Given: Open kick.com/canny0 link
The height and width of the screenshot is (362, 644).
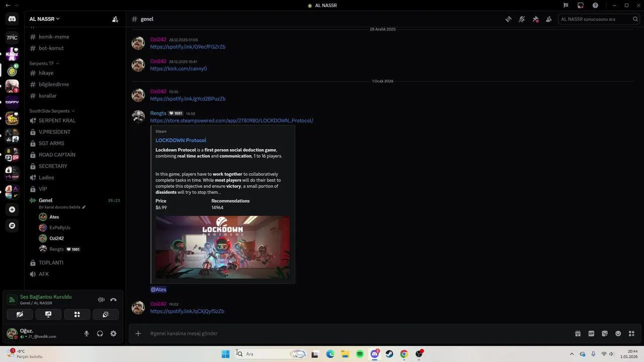Looking at the screenshot, I should pyautogui.click(x=179, y=68).
